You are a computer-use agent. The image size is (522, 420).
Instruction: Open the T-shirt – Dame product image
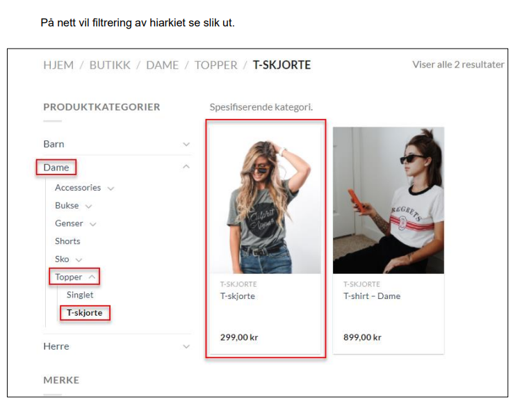tap(389, 200)
